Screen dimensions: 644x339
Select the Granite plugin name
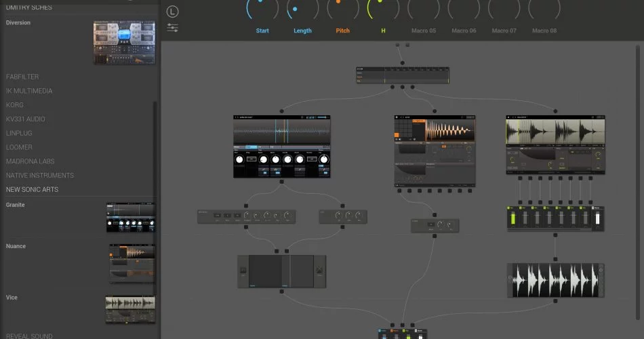pos(15,205)
